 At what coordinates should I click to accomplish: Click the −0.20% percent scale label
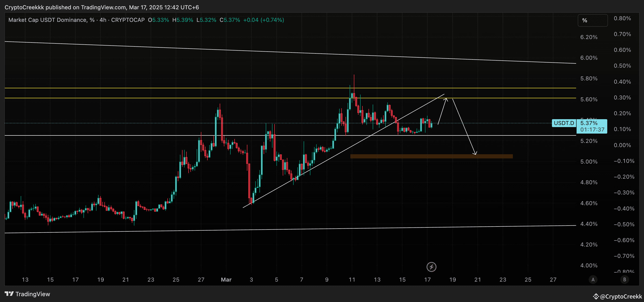[x=624, y=177]
